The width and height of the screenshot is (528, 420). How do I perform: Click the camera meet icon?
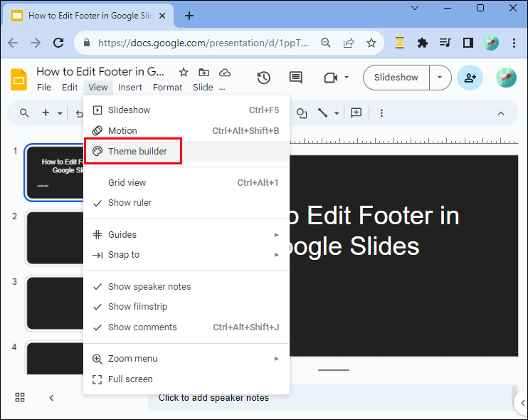click(329, 78)
